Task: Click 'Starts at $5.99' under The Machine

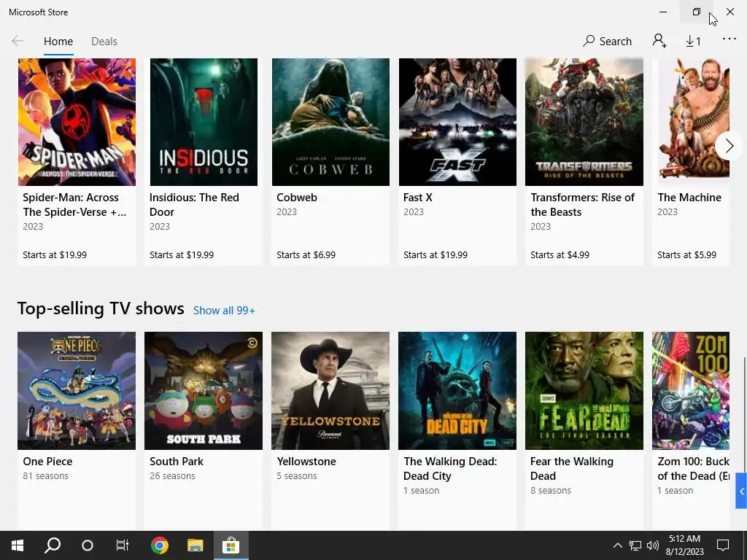Action: (686, 254)
